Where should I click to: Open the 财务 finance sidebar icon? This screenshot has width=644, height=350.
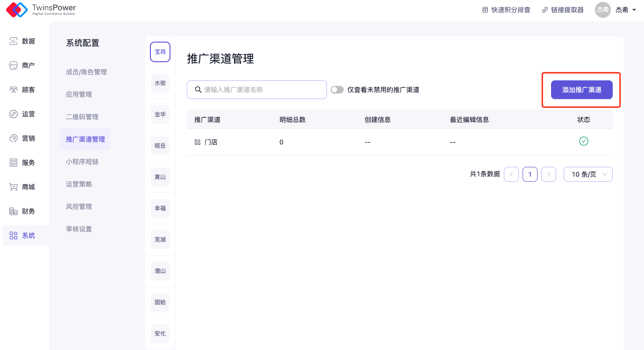pyautogui.click(x=14, y=211)
